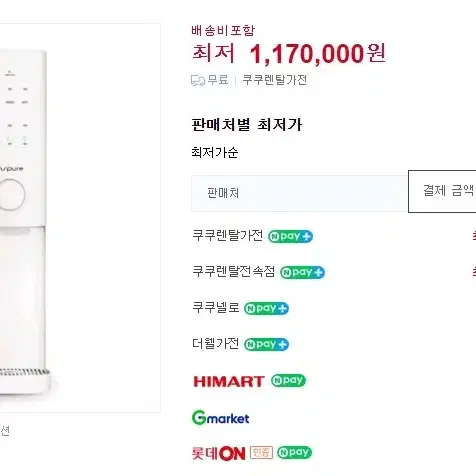Open the 쿠쿠렌탈전속점 seller link
Image resolution: width=476 pixels, height=476 pixels.
click(234, 272)
